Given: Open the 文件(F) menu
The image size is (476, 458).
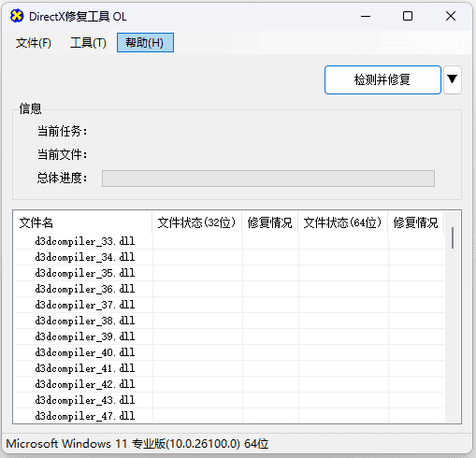Looking at the screenshot, I should [34, 43].
